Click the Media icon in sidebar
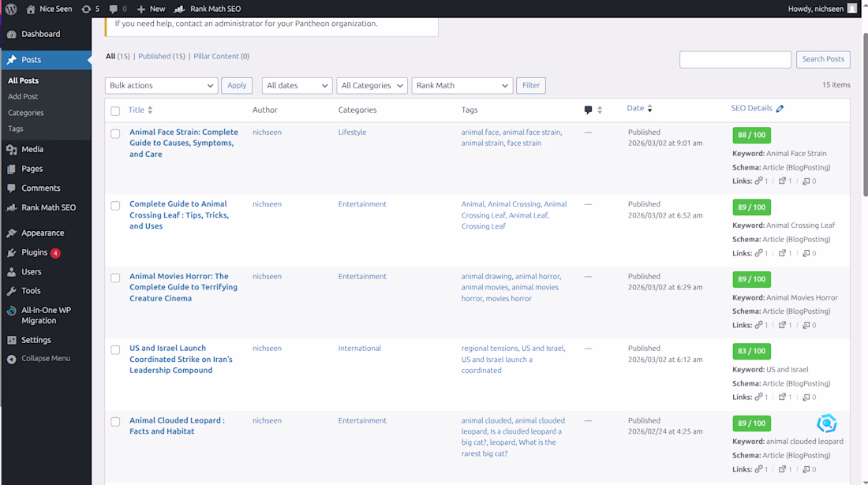Viewport: 868px width, 485px height. pyautogui.click(x=11, y=149)
